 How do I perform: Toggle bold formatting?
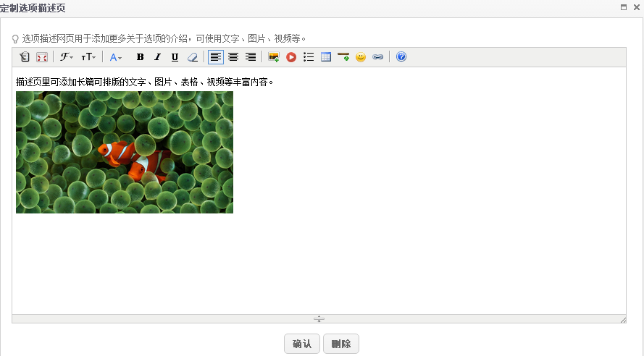(x=140, y=57)
